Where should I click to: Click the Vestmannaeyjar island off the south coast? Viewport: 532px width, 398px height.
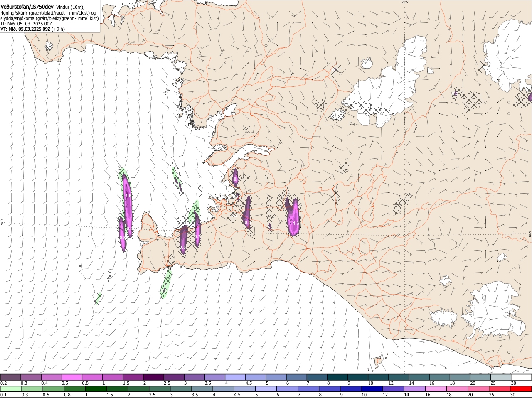click(378, 362)
